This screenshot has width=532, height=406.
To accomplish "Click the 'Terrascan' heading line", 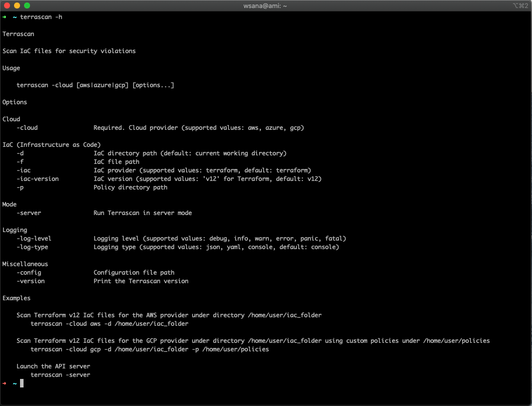I will click(19, 34).
